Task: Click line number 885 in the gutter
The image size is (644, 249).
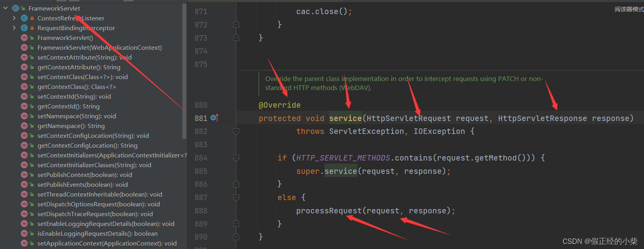Action: pyautogui.click(x=201, y=171)
